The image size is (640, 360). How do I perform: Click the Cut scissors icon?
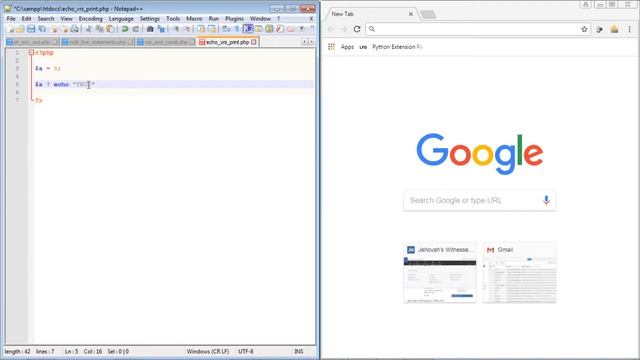point(89,29)
